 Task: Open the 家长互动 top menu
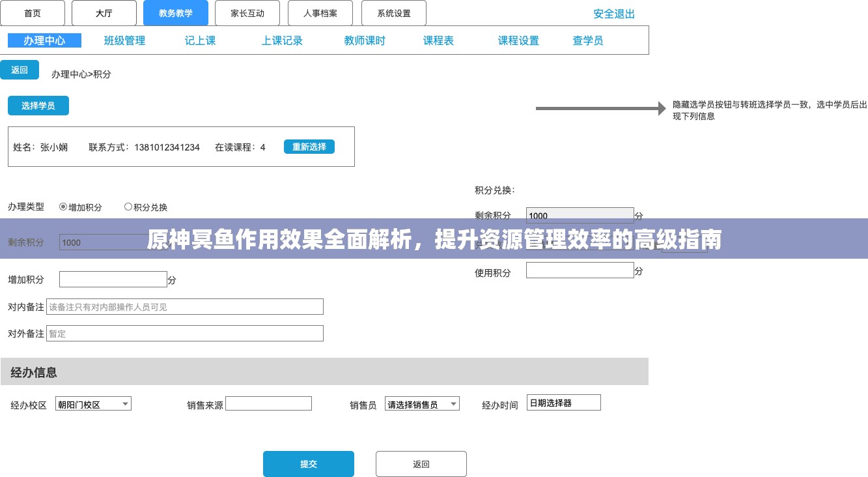click(247, 13)
